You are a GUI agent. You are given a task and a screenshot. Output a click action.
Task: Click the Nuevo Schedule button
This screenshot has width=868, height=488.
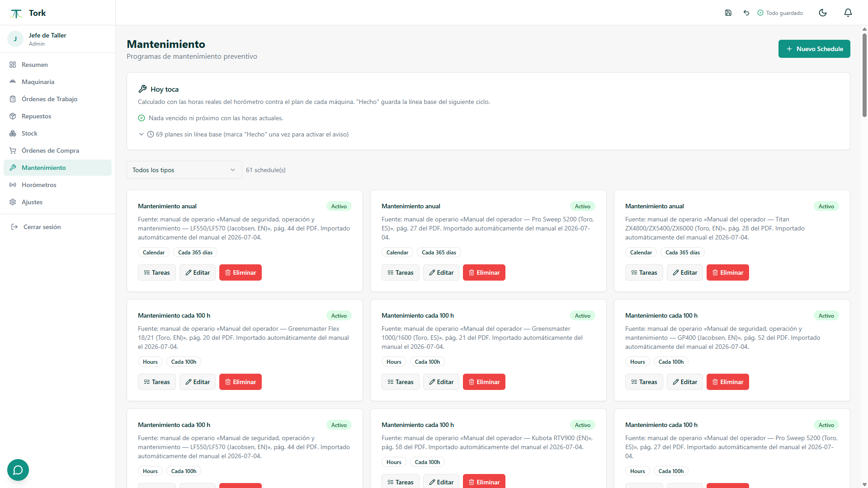tap(814, 49)
